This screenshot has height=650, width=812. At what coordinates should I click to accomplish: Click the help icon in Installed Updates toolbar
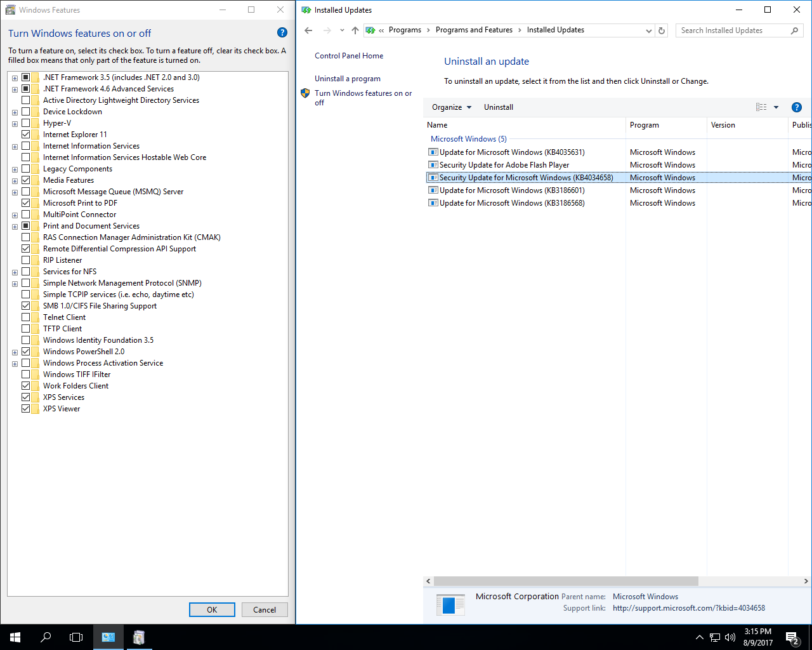[x=797, y=107]
